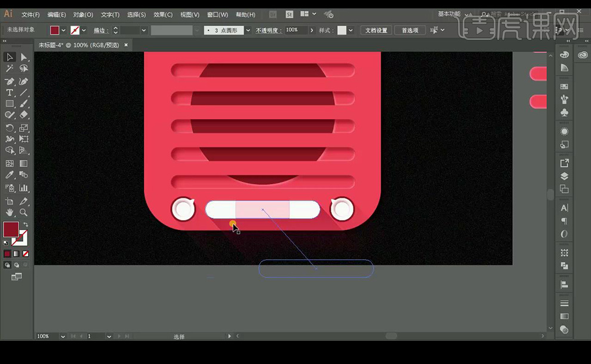This screenshot has height=364, width=591.
Task: Expand stroke color dropdown in control bar
Action: pyautogui.click(x=84, y=30)
